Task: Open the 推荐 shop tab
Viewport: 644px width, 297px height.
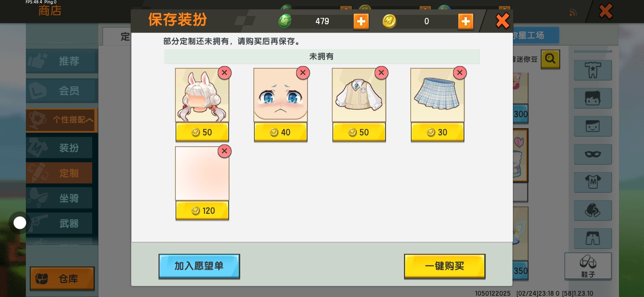Action: pos(62,61)
